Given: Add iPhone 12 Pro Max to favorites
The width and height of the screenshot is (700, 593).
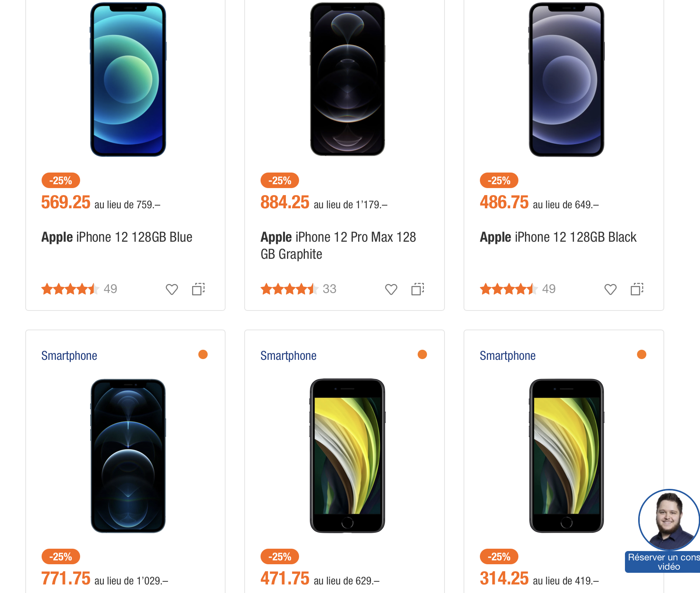Looking at the screenshot, I should (391, 289).
